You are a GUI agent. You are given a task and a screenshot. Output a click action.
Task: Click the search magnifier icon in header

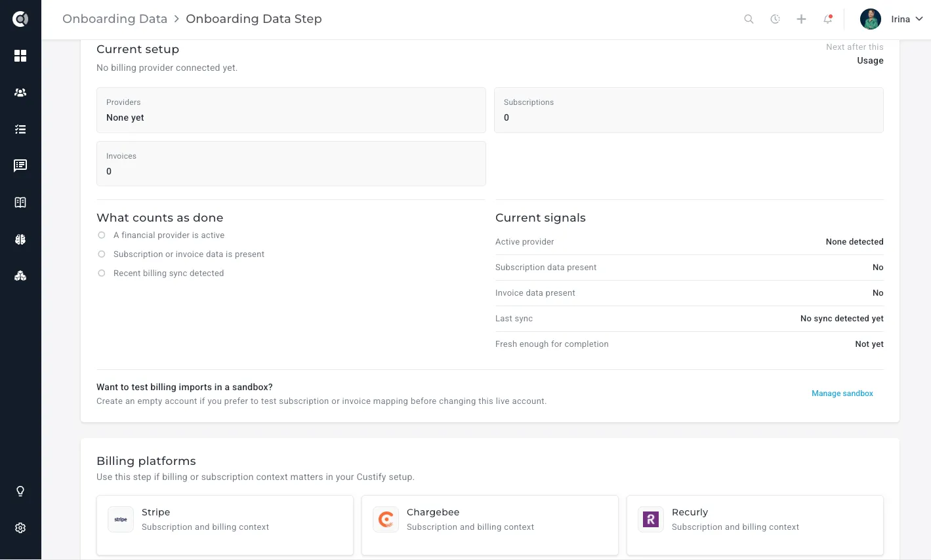(x=749, y=19)
